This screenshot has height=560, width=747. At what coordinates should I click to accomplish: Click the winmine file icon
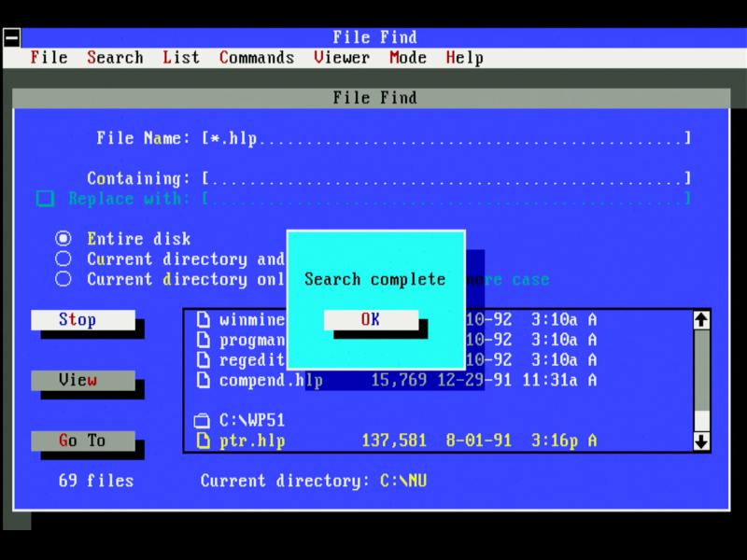tap(204, 319)
